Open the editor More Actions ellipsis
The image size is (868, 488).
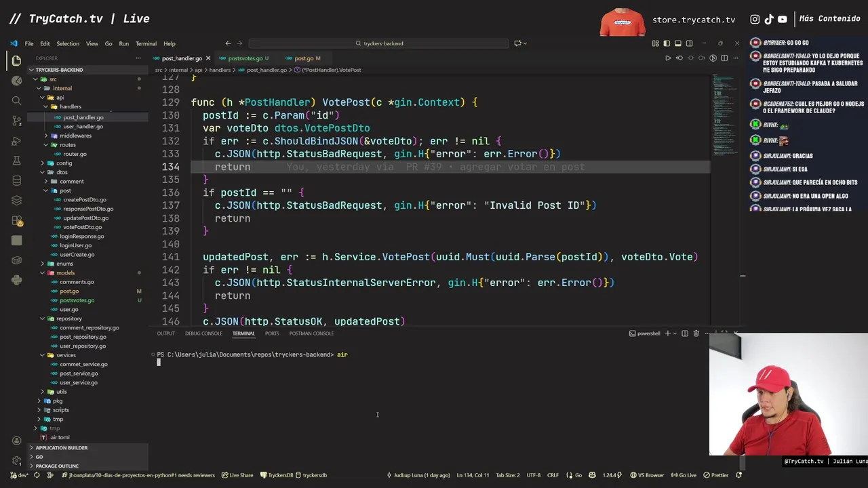point(735,58)
